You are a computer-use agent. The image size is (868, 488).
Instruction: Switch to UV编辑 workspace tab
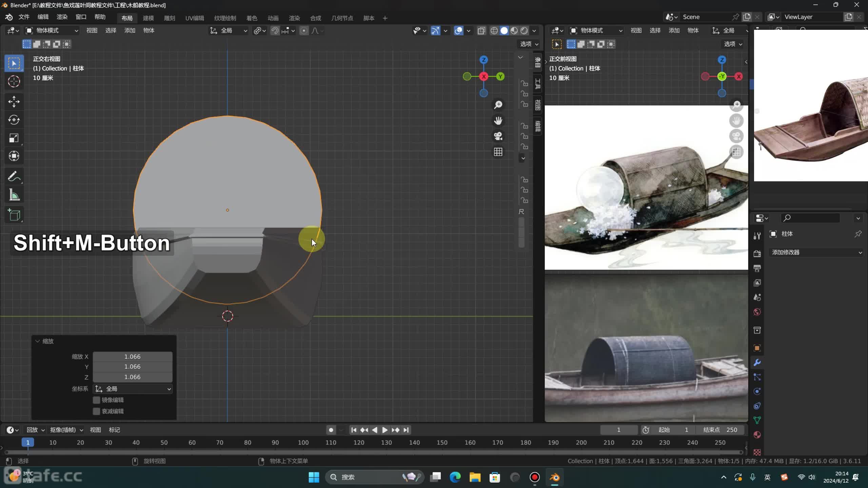pos(195,18)
